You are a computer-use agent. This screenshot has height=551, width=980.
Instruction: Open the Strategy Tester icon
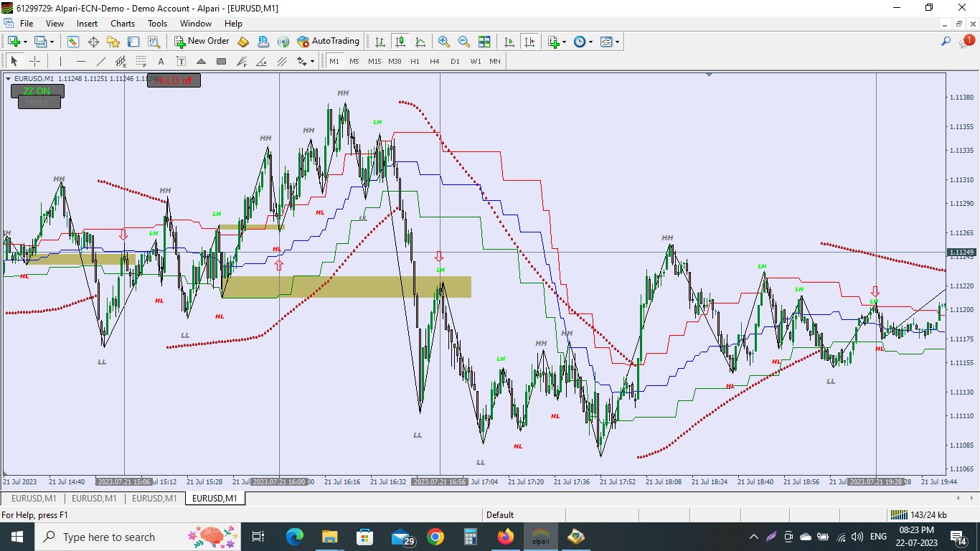tap(154, 42)
